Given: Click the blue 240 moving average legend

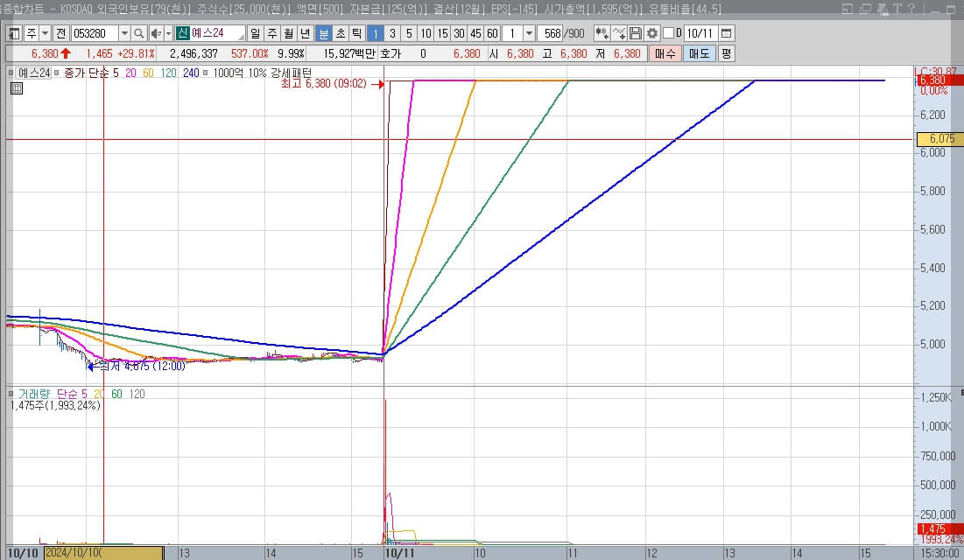Looking at the screenshot, I should click(191, 73).
